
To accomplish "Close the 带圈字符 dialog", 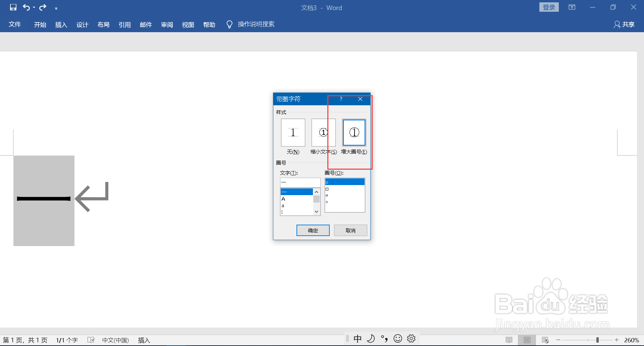I will click(360, 99).
